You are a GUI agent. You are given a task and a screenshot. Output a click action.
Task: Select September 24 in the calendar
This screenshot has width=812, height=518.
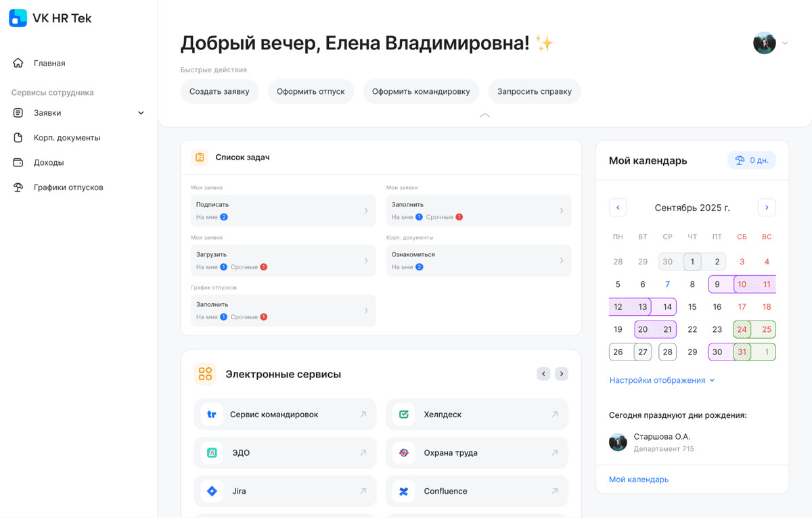(742, 329)
